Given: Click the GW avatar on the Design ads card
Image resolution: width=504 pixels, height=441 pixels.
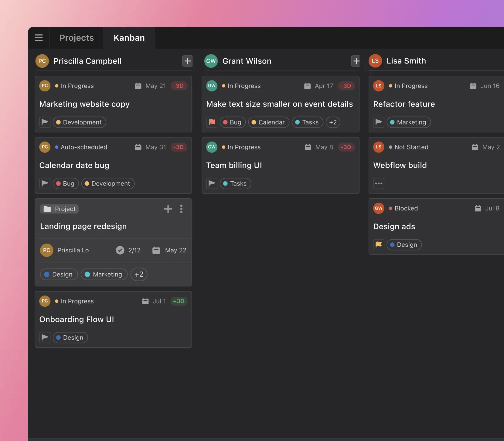Looking at the screenshot, I should click(378, 208).
